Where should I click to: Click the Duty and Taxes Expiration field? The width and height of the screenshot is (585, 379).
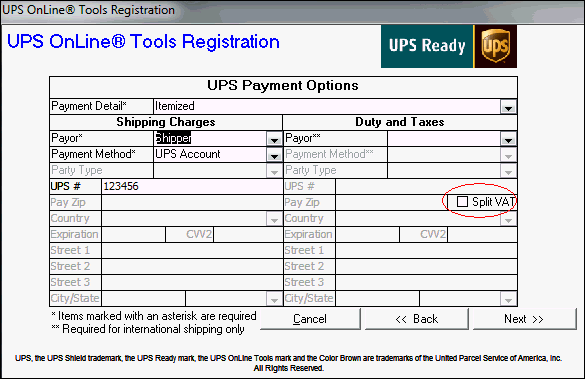367,234
